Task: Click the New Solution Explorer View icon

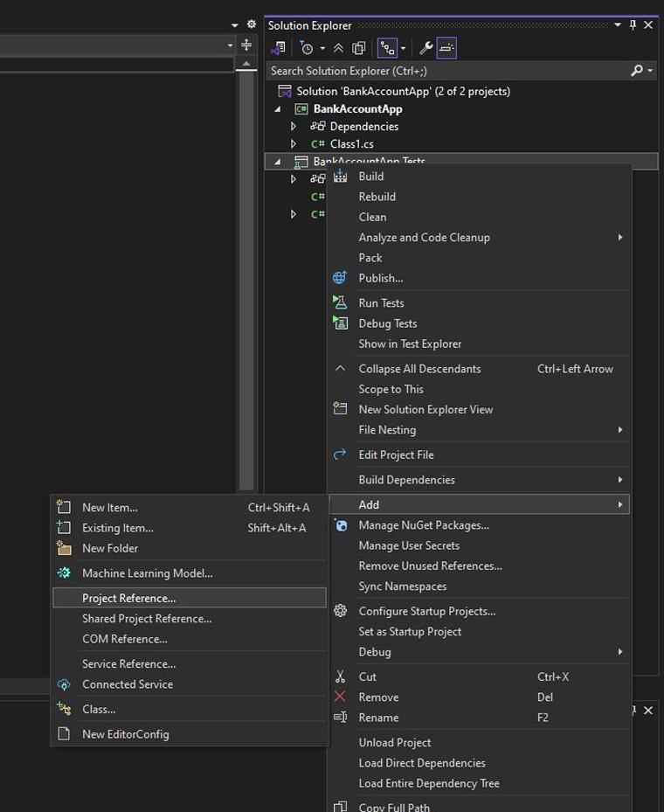Action: [x=340, y=409]
